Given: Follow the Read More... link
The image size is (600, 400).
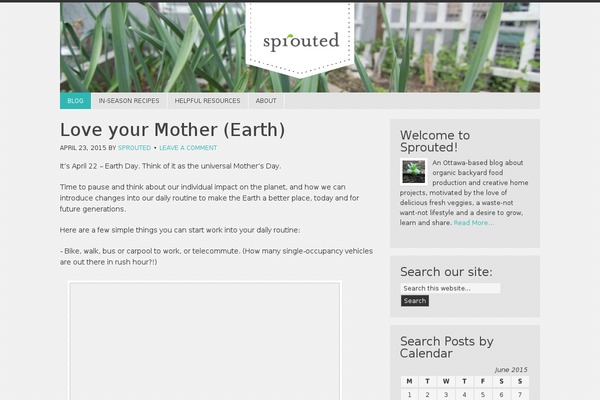Looking at the screenshot, I should click(x=474, y=223).
